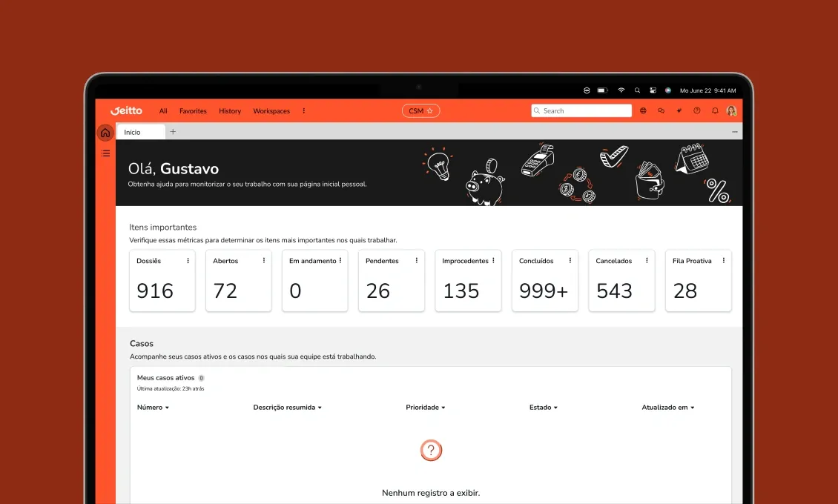Open the globe scope selector icon
The image size is (838, 504).
tap(643, 110)
